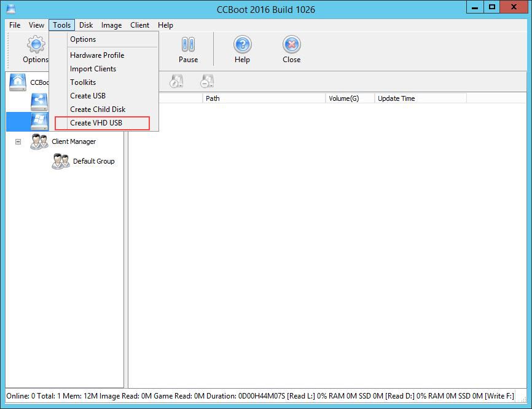Open the Help menu
The image size is (532, 409).
point(165,25)
